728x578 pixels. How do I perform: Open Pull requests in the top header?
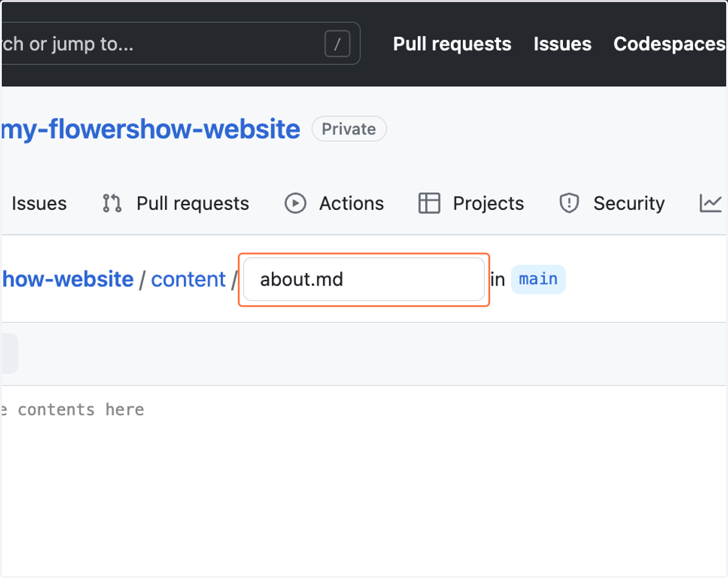coord(452,44)
